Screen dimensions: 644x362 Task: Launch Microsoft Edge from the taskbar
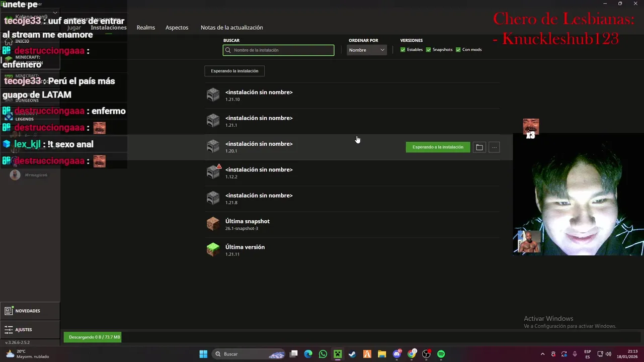pyautogui.click(x=308, y=354)
